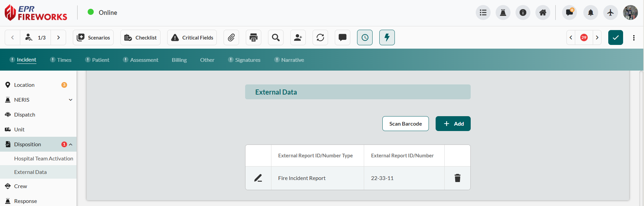Select Hospital Team Activation in sidebar
This screenshot has height=206, width=644.
pos(43,159)
